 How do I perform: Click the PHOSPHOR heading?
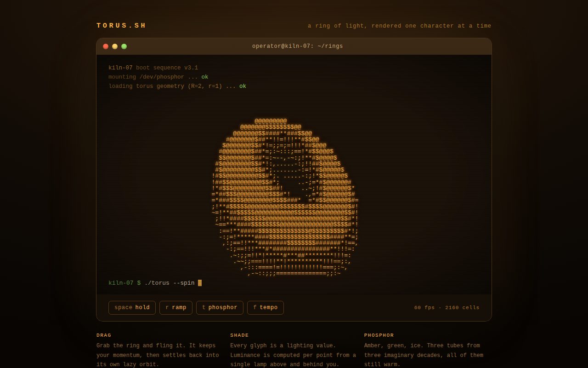[x=379, y=335]
